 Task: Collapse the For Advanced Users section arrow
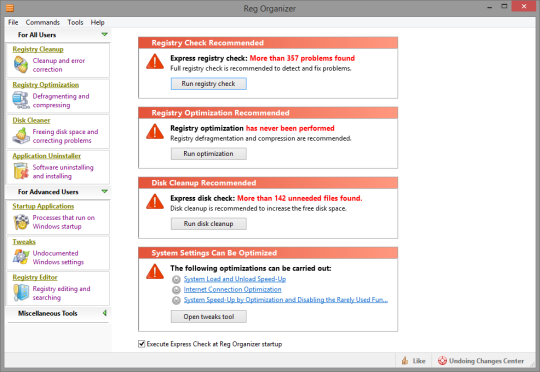(105, 191)
